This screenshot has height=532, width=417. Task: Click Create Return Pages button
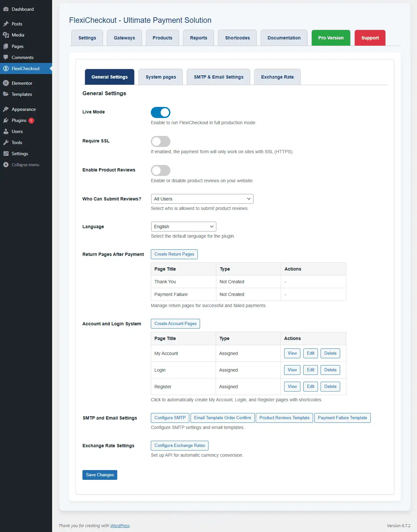(174, 254)
